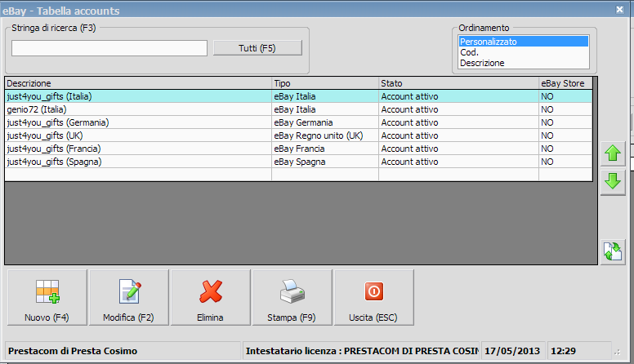
Task: Focus the Stringa di ricerca field
Action: pyautogui.click(x=109, y=48)
